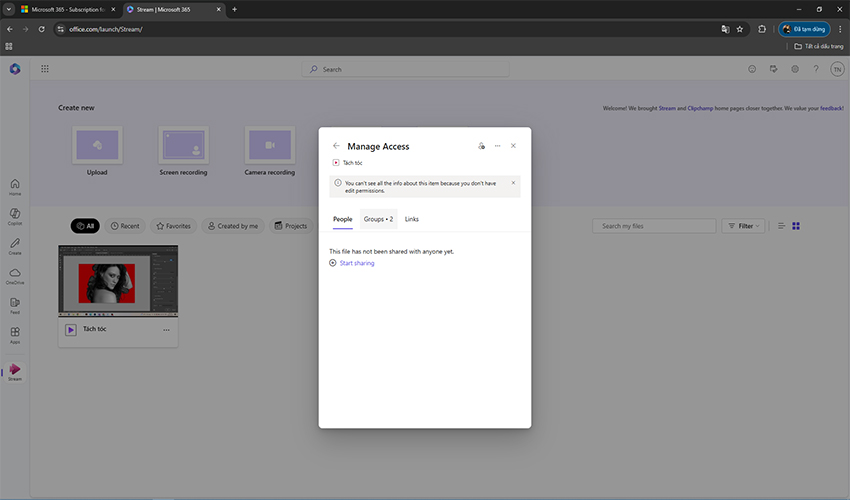Open a new browser tab
The width and height of the screenshot is (850, 500).
(x=234, y=9)
